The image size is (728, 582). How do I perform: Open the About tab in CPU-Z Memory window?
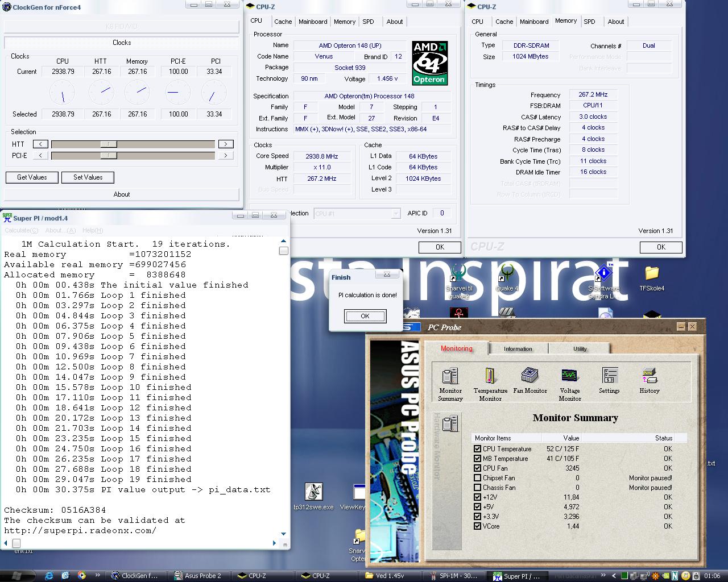(x=615, y=22)
